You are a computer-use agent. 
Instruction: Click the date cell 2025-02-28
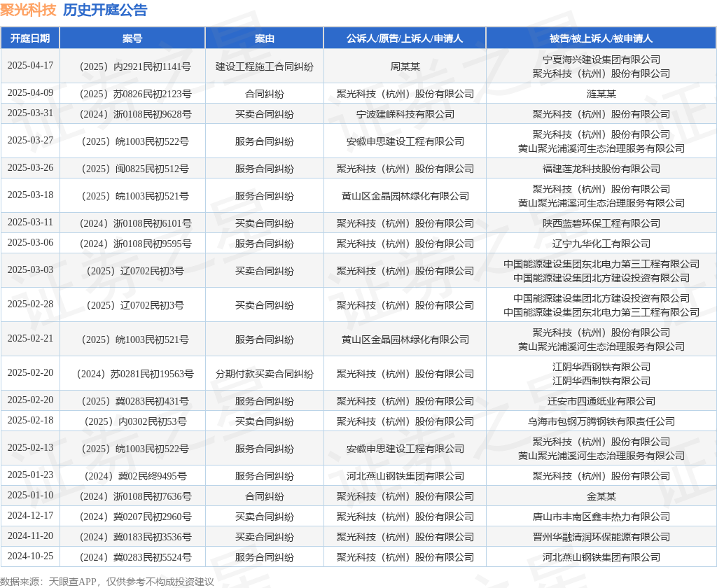(30, 304)
